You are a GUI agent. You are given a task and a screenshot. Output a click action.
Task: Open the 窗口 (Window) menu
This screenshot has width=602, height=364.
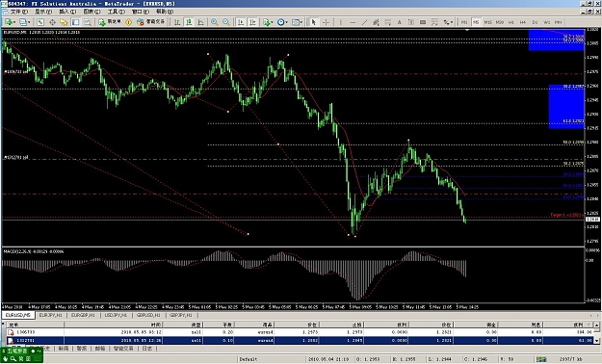point(140,12)
